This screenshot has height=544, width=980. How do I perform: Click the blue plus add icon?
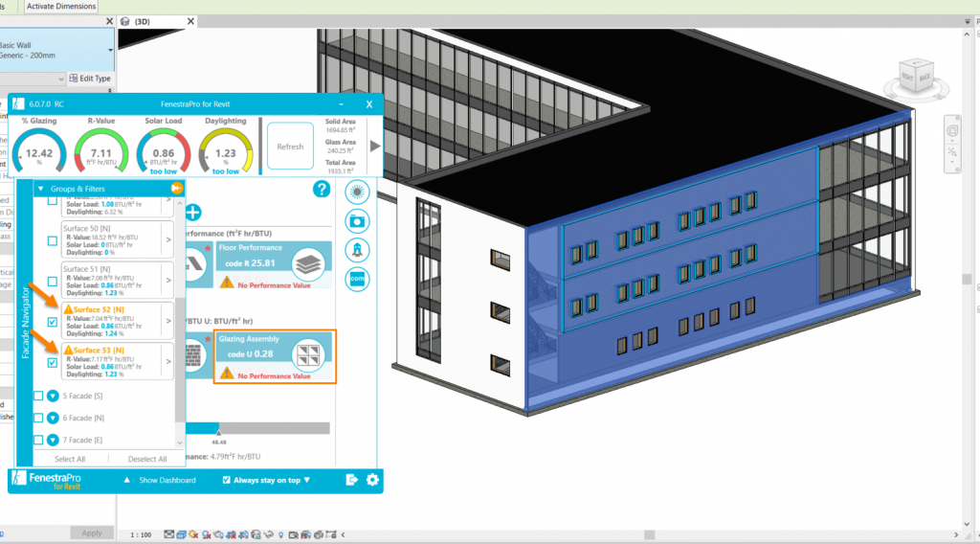point(192,213)
